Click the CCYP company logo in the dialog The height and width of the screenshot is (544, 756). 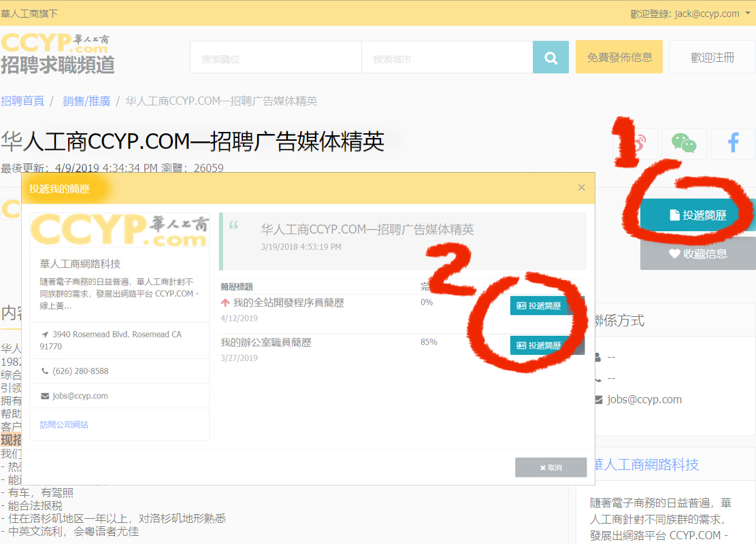point(120,231)
